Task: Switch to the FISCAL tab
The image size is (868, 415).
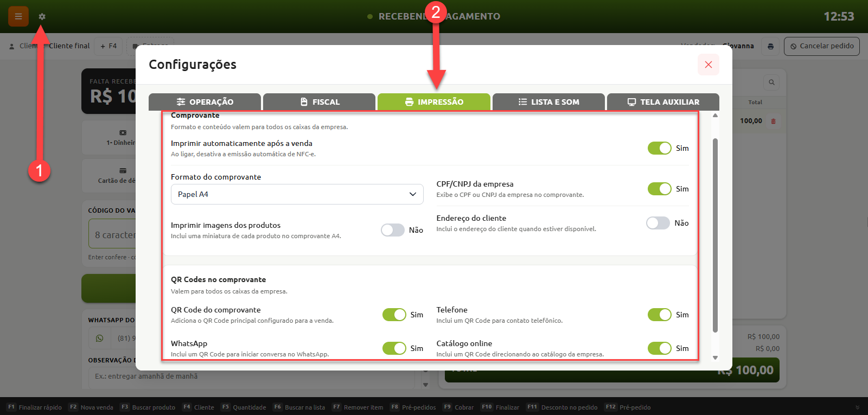Action: coord(320,101)
